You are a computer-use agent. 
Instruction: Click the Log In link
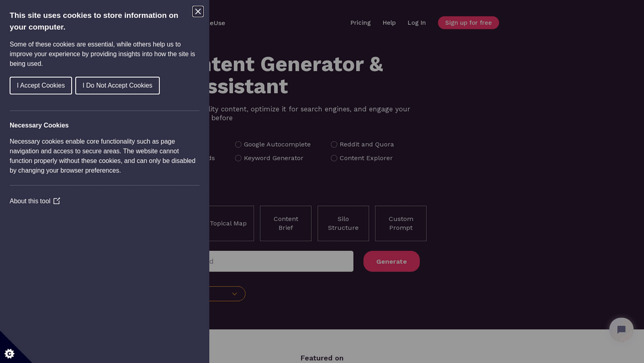click(x=416, y=23)
